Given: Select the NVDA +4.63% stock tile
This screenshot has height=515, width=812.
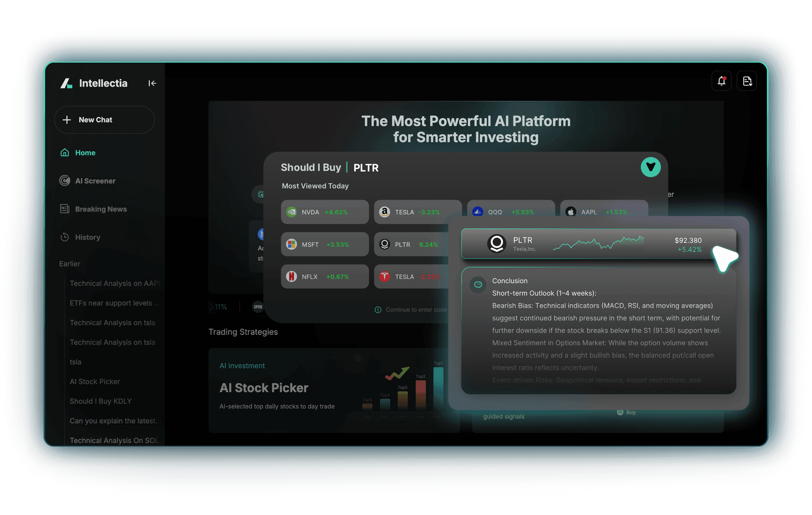Looking at the screenshot, I should point(325,212).
